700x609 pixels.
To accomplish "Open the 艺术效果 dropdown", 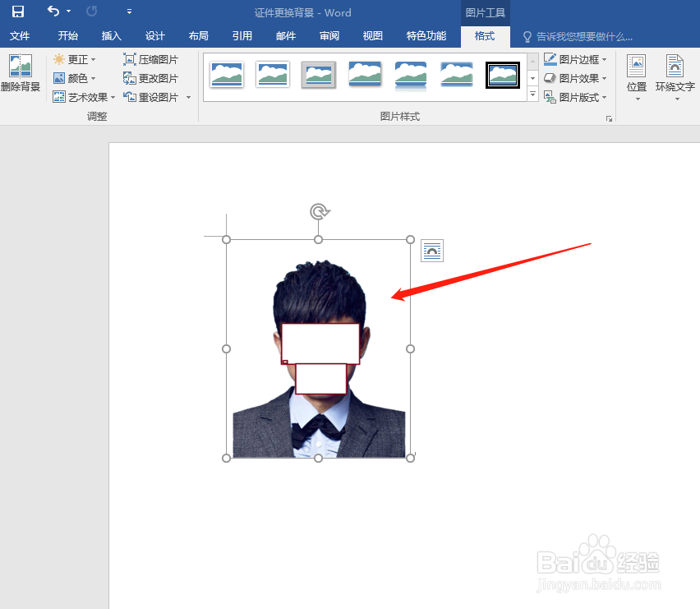I will (84, 97).
